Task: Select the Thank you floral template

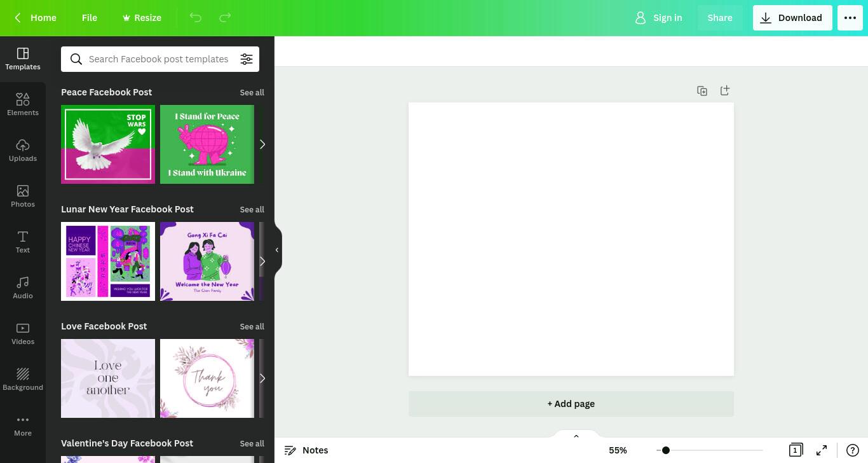Action: pos(207,378)
